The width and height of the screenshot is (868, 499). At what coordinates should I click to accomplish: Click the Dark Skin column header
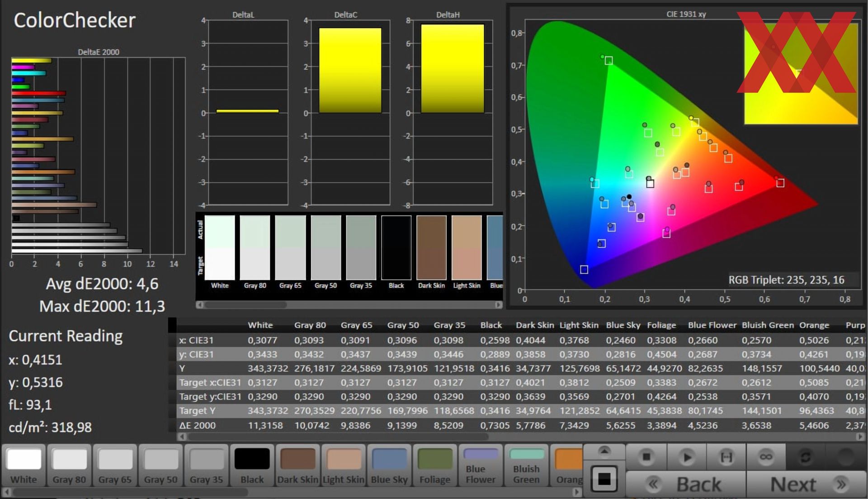(x=535, y=325)
